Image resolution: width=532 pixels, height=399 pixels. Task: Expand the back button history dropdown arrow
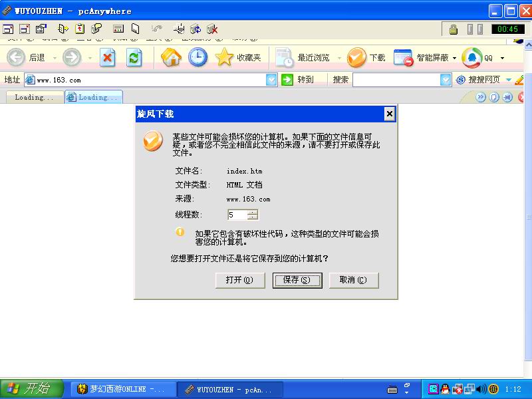[x=55, y=58]
